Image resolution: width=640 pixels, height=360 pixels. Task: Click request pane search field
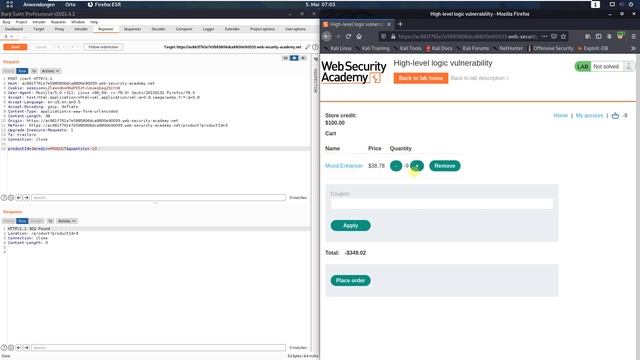158,198
